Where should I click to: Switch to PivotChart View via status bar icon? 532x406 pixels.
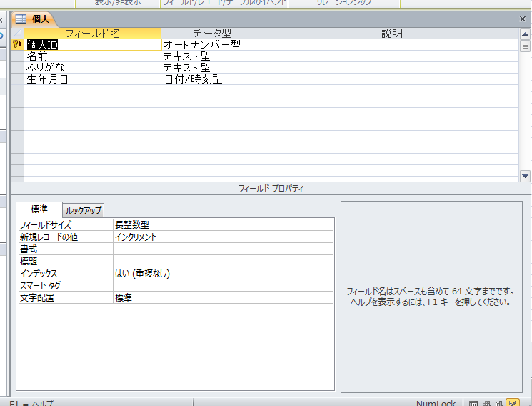point(499,404)
